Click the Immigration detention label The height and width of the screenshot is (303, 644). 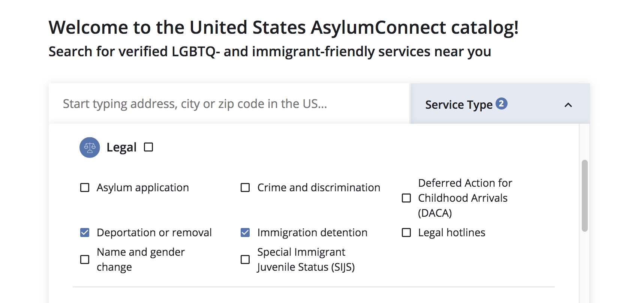pyautogui.click(x=312, y=232)
